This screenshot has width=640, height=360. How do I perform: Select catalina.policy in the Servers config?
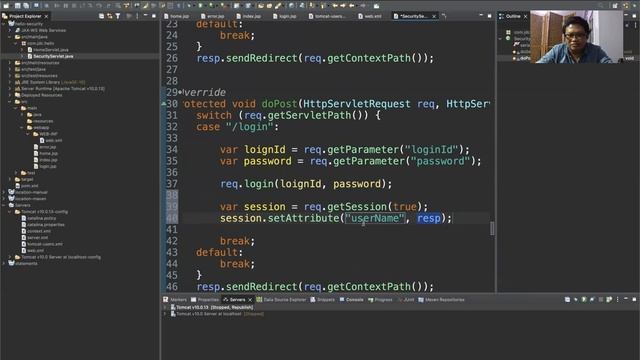click(x=38, y=218)
